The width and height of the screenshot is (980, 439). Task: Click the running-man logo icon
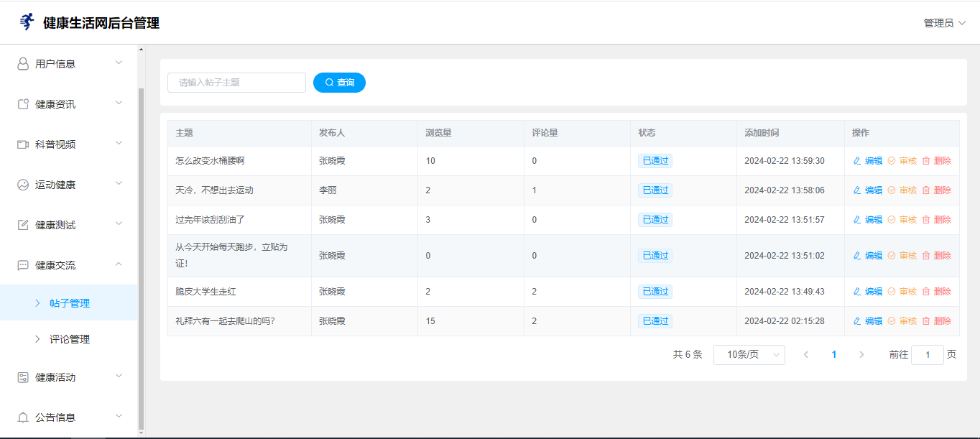click(27, 22)
